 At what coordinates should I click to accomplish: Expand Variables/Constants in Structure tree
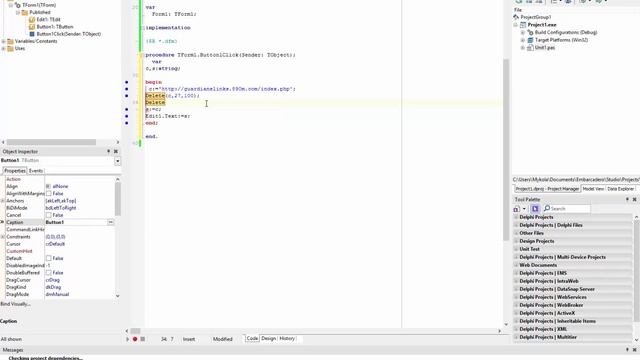click(x=4, y=41)
